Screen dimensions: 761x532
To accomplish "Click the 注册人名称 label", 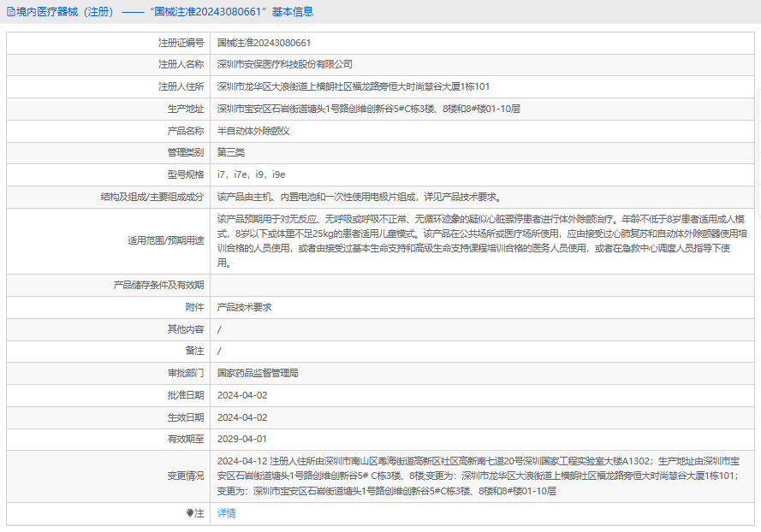I will pyautogui.click(x=181, y=64).
